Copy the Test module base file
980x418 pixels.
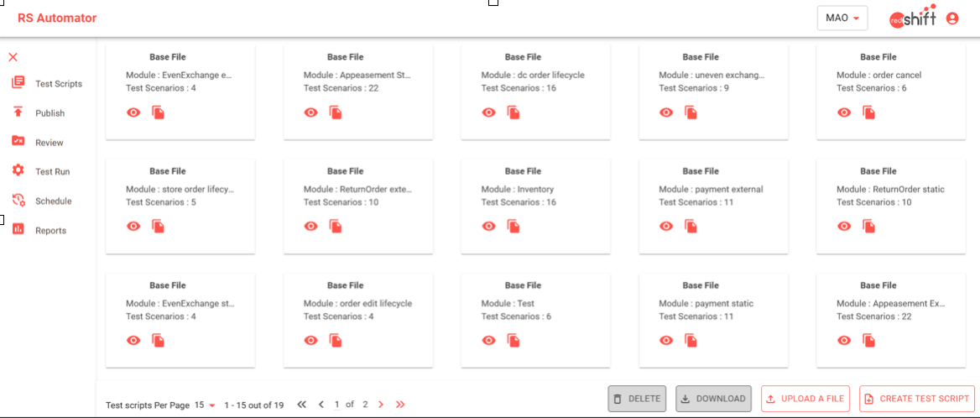coord(513,341)
